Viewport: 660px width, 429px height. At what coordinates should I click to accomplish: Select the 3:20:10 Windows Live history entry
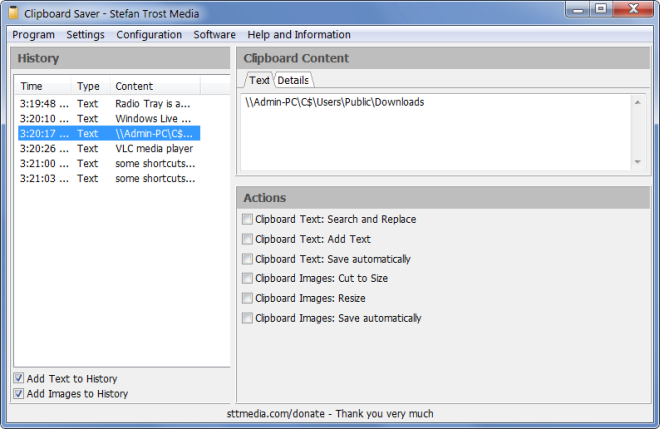click(x=109, y=119)
